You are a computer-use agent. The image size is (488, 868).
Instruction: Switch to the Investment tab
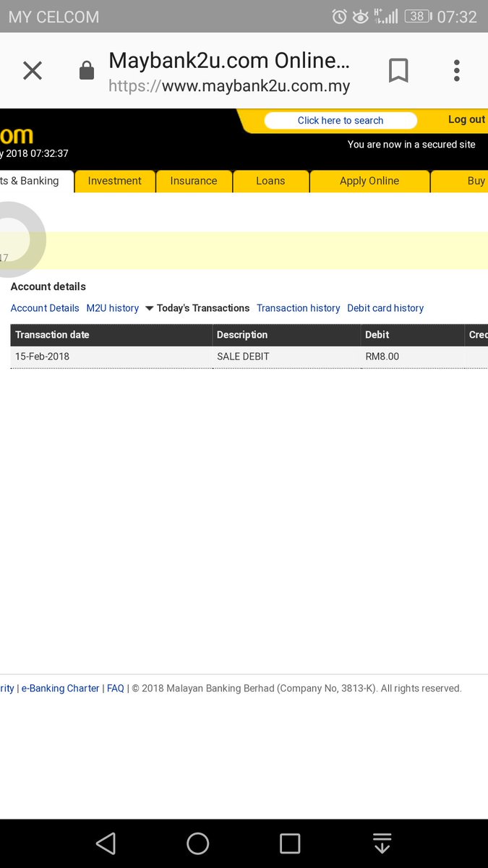click(115, 181)
